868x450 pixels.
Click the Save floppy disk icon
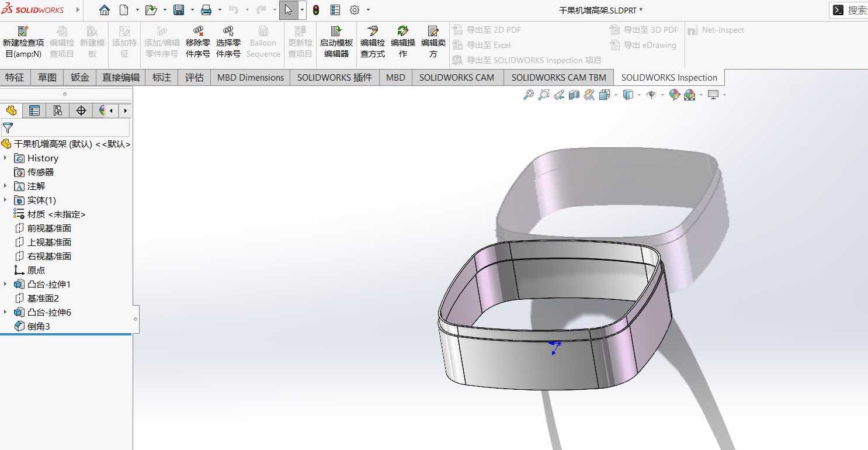(x=179, y=10)
